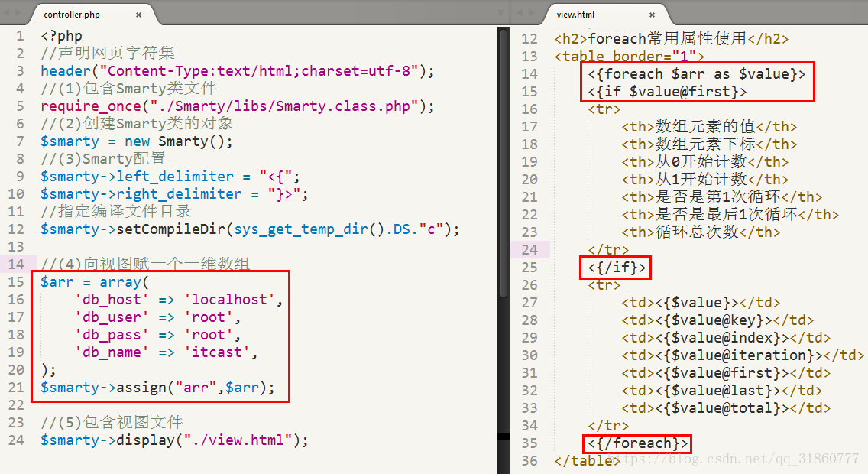
Task: Close the view.html tab
Action: [x=652, y=15]
